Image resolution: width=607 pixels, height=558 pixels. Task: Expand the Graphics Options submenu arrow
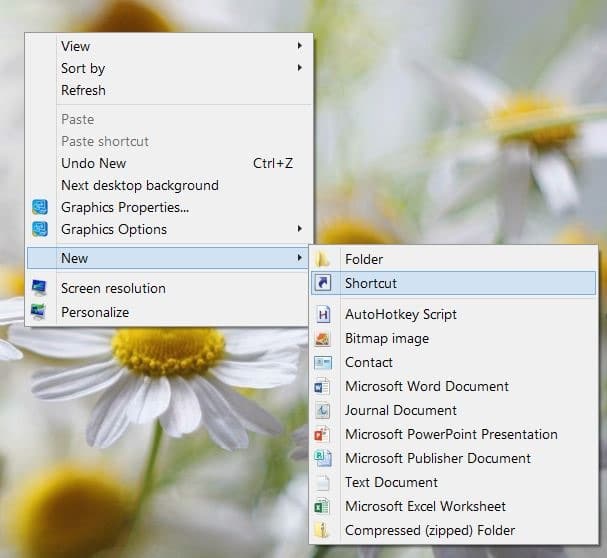point(300,229)
